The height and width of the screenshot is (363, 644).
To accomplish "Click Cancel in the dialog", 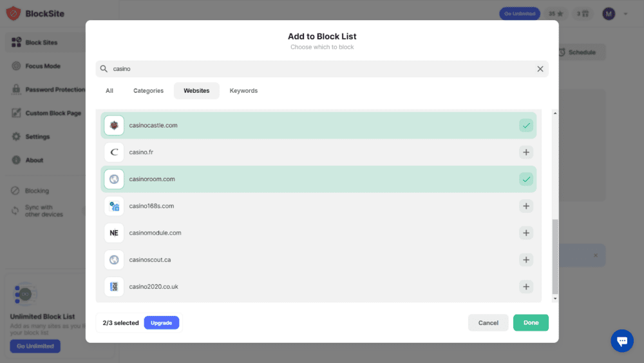I will click(488, 323).
